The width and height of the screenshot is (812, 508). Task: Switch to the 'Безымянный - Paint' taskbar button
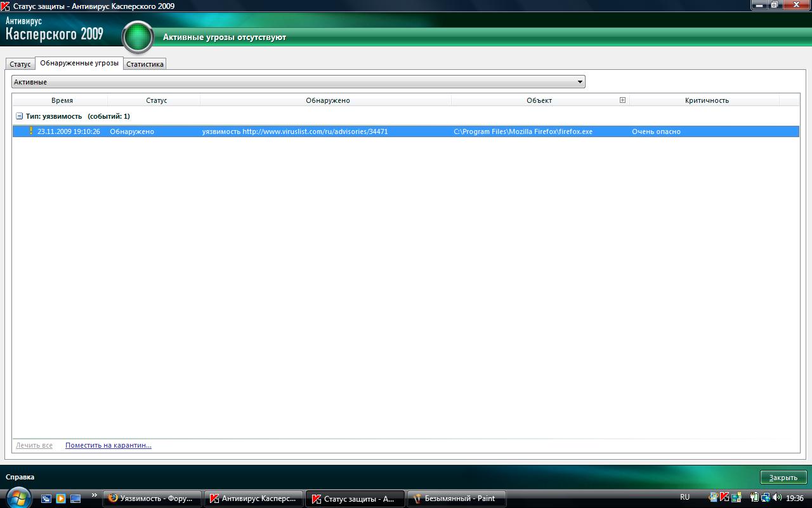[x=457, y=498]
